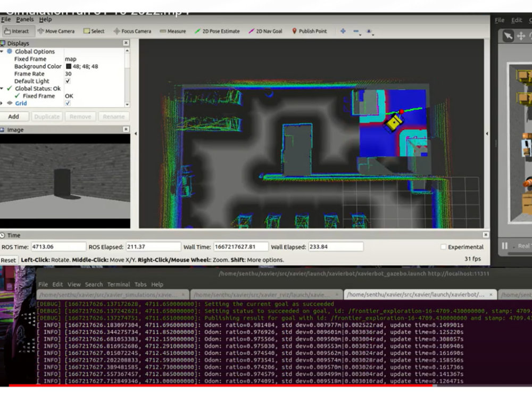This screenshot has width=532, height=399.
Task: Choose the Select tool in RViz
Action: [x=94, y=31]
